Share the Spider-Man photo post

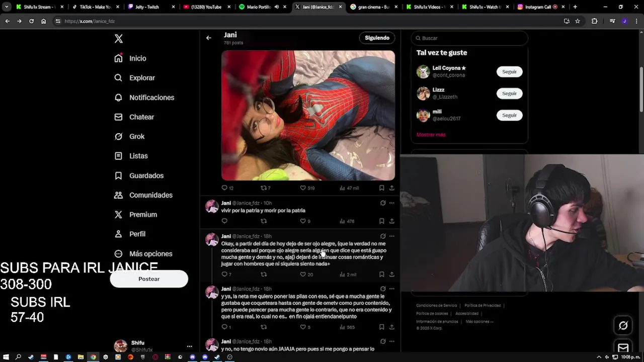(391, 188)
